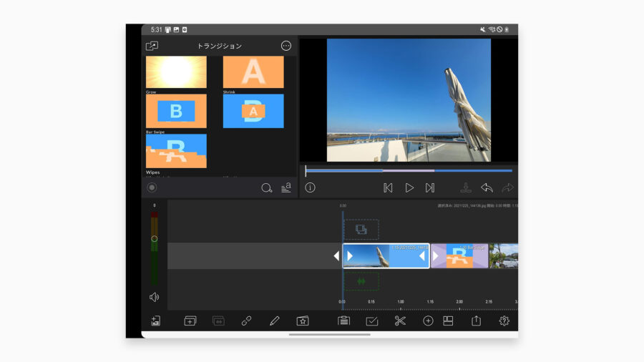
Task: Export the project with share icon
Action: [476, 321]
